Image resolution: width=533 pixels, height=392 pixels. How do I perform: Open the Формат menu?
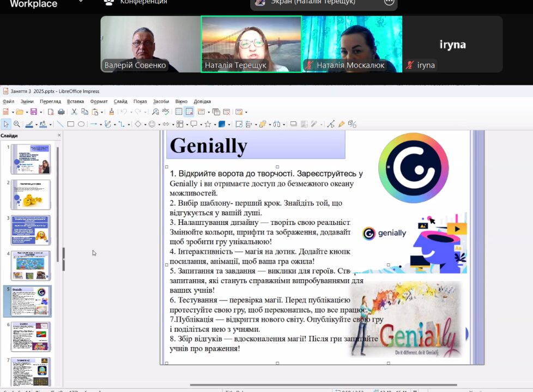(x=99, y=101)
